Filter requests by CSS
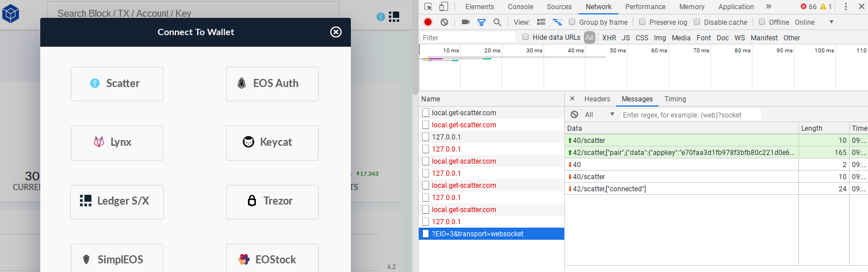The height and width of the screenshot is (272, 868). [642, 37]
